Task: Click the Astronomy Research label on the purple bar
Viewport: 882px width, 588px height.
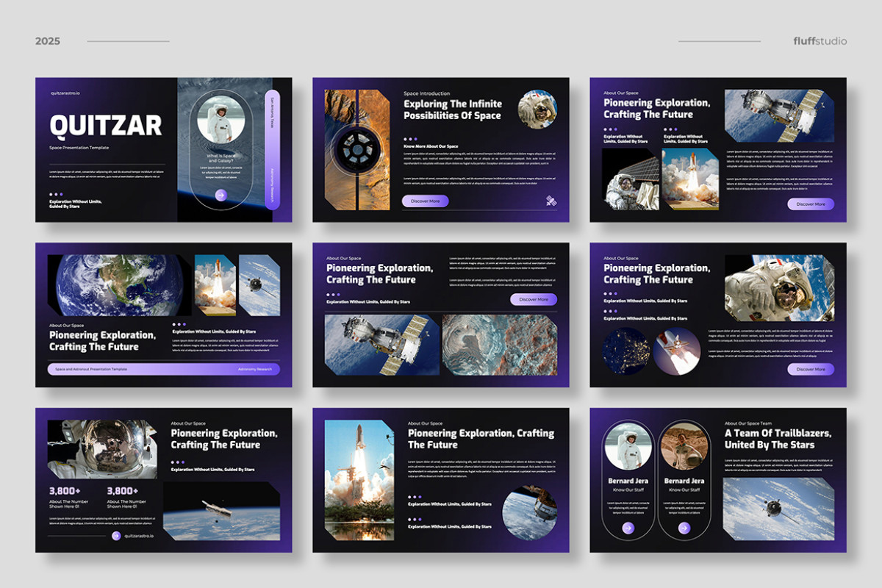Action: (x=254, y=368)
